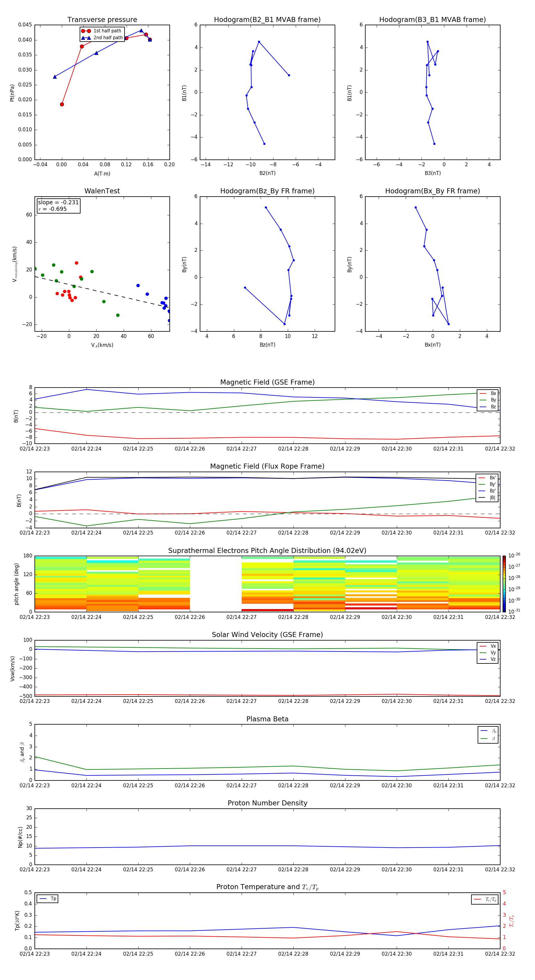
Task: Click the 'B2(nT)' x-axis label
Action: [x=267, y=173]
